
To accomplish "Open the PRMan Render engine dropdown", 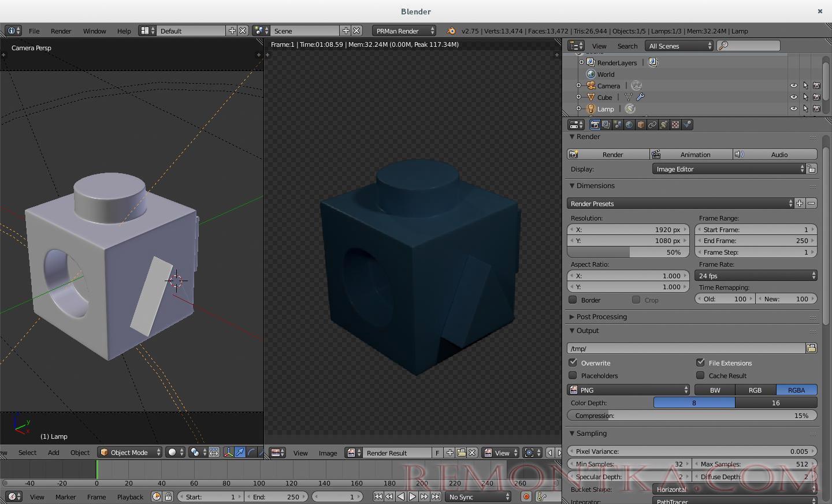I will click(404, 31).
